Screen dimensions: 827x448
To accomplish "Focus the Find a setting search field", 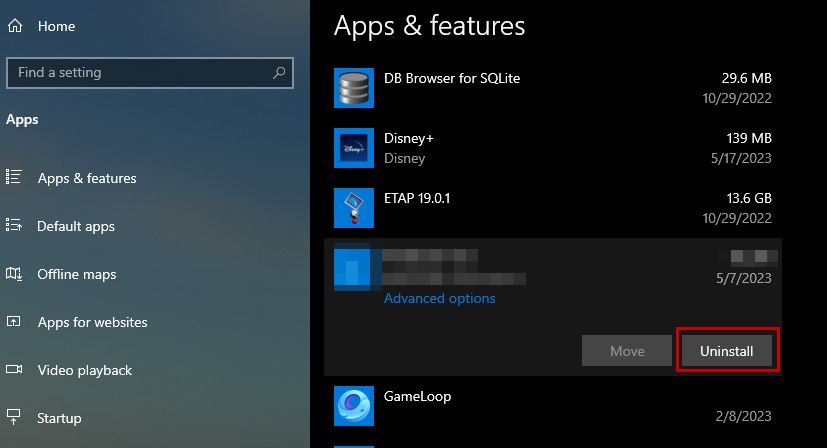I will pos(140,73).
